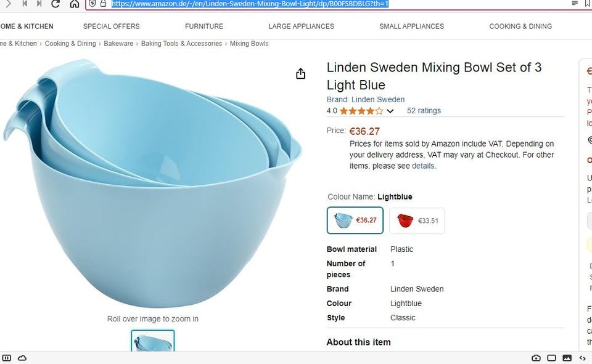Select the red colour option at €33.51

point(417,220)
